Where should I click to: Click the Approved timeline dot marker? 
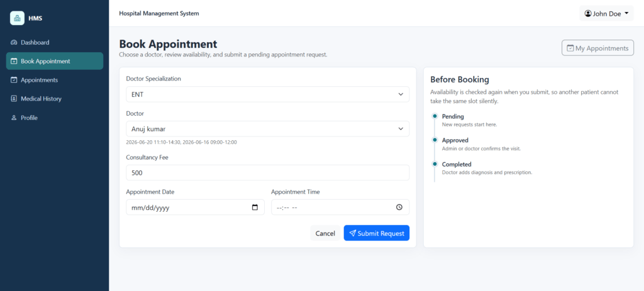pos(435,140)
